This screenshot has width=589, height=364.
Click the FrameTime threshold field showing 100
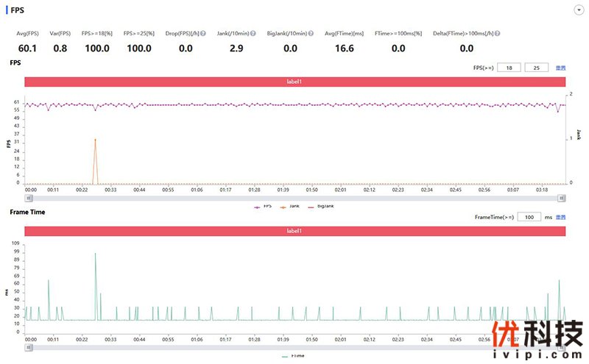pos(528,217)
